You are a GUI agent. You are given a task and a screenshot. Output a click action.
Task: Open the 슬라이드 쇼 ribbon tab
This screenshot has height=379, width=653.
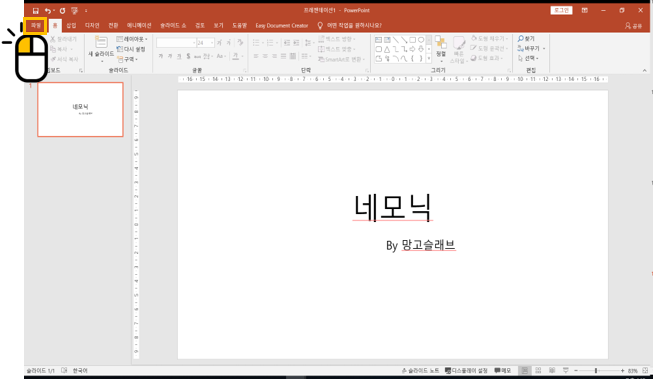(173, 25)
